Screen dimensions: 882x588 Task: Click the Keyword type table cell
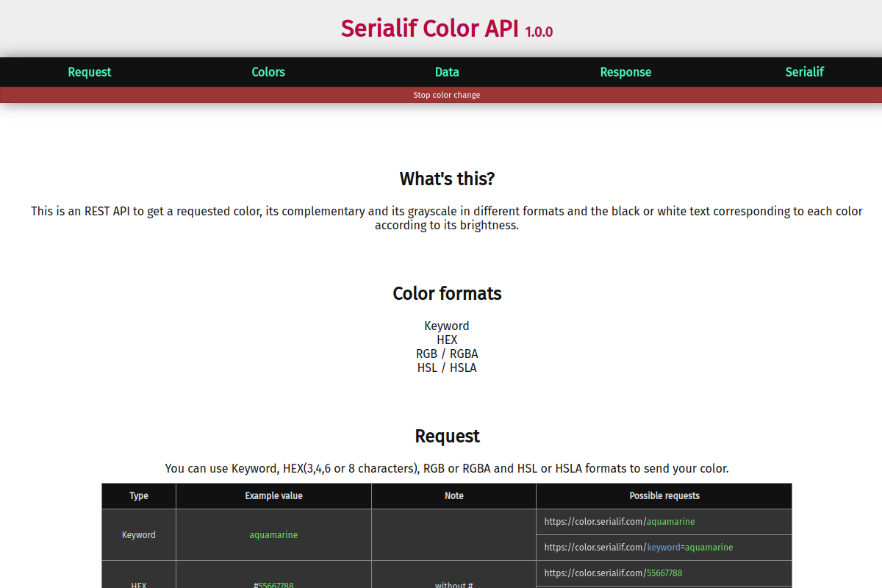point(139,535)
